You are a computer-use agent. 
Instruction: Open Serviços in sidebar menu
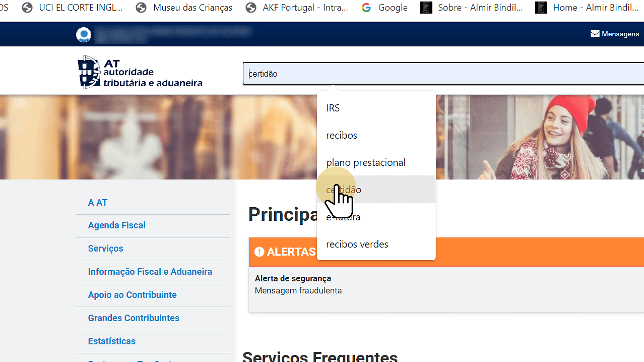click(106, 249)
